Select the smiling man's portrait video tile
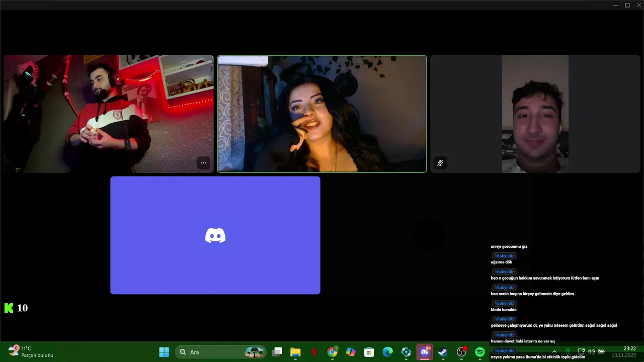 point(535,114)
